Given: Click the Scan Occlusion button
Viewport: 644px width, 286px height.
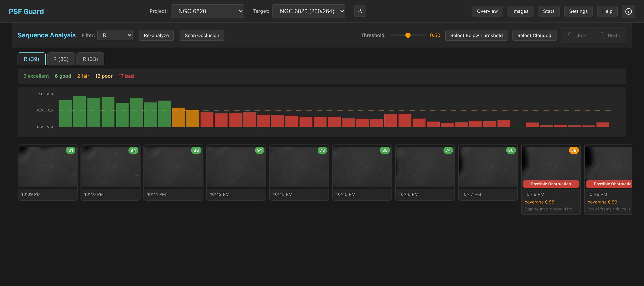Looking at the screenshot, I should coord(202,35).
